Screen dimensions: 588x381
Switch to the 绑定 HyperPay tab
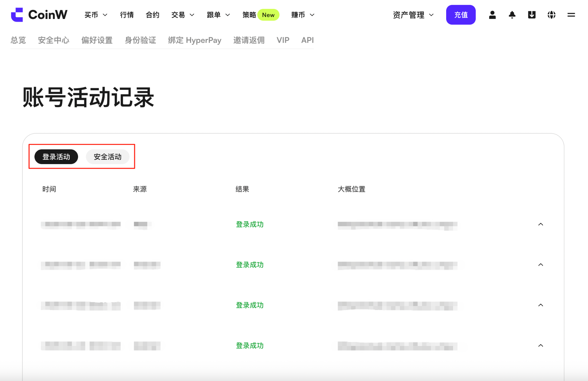[x=195, y=40]
